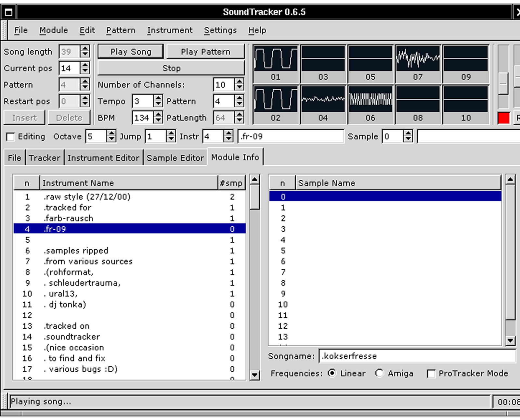This screenshot has height=420, width=520.
Task: Stop playback with Stop button
Action: click(x=171, y=68)
